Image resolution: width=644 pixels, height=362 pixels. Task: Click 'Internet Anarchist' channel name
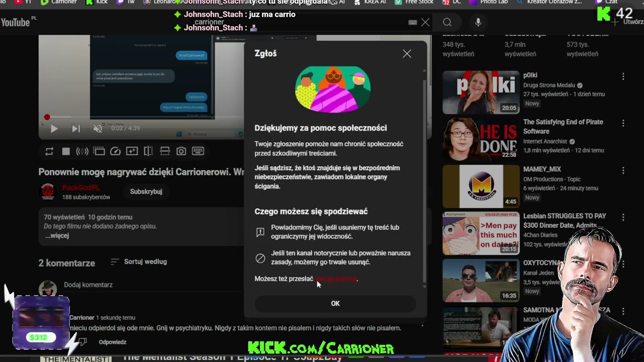(x=545, y=142)
